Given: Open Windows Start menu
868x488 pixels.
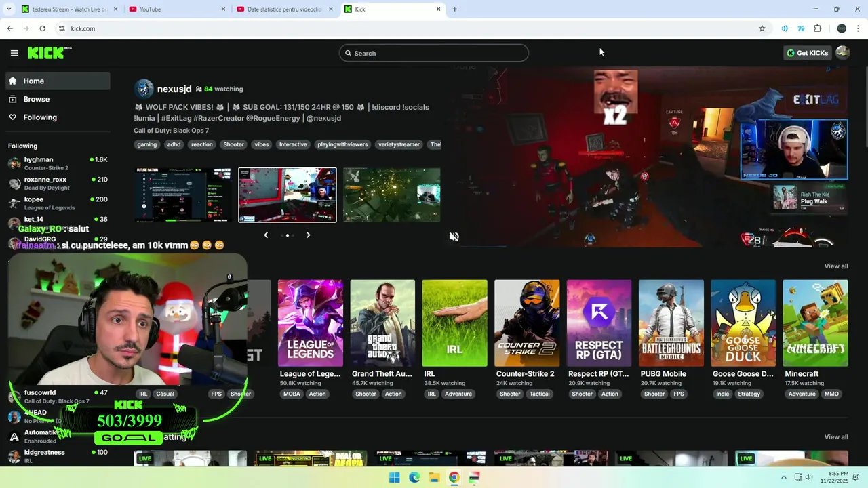Looking at the screenshot, I should (394, 478).
